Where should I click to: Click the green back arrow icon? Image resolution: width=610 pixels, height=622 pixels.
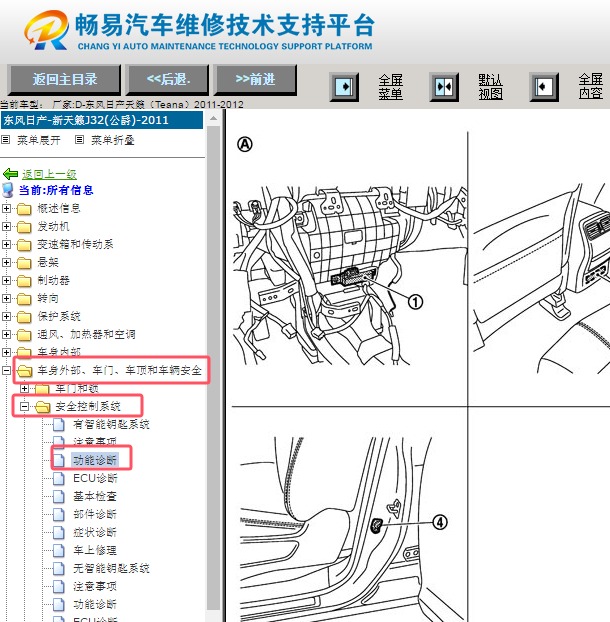pyautogui.click(x=10, y=174)
